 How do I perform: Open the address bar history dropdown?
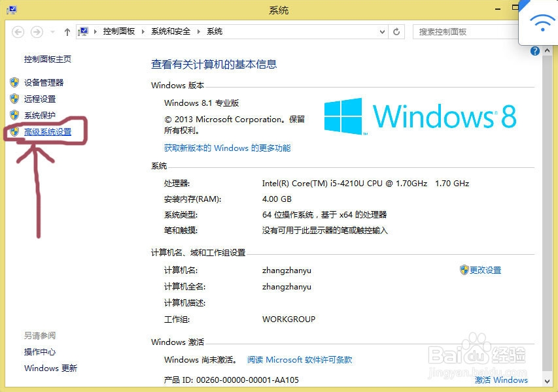coord(382,32)
